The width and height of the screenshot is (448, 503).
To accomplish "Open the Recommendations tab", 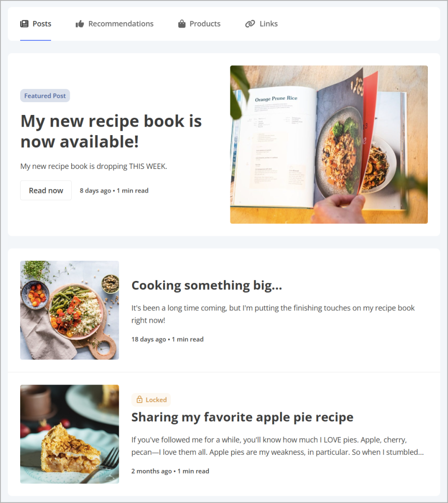I will pyautogui.click(x=114, y=24).
